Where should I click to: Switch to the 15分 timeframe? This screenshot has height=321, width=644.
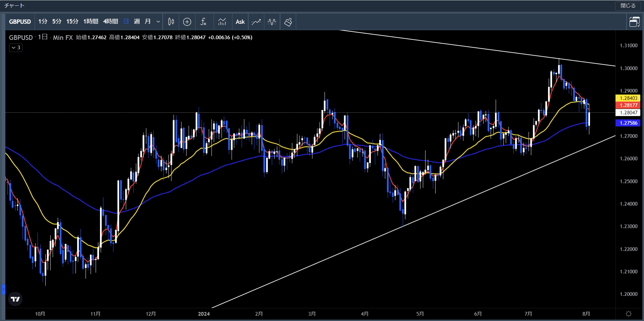point(72,22)
